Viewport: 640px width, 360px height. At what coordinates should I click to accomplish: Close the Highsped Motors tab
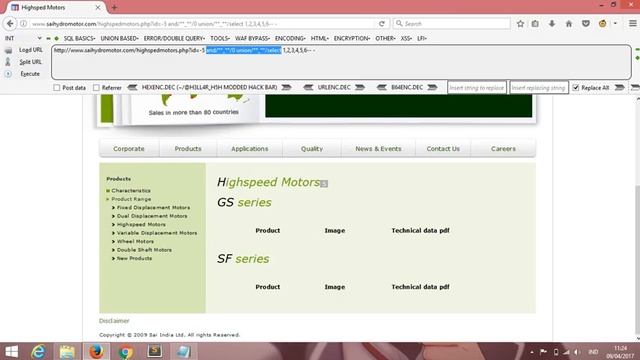pos(98,7)
